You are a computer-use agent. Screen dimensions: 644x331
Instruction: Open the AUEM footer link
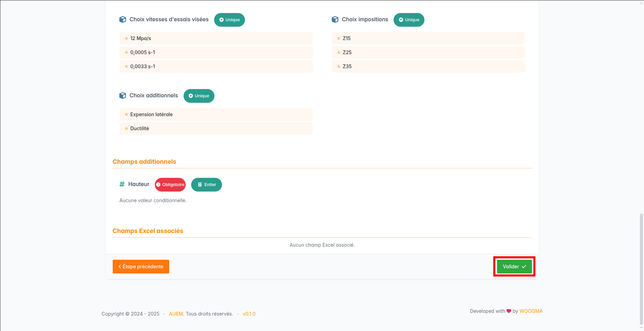pyautogui.click(x=176, y=314)
